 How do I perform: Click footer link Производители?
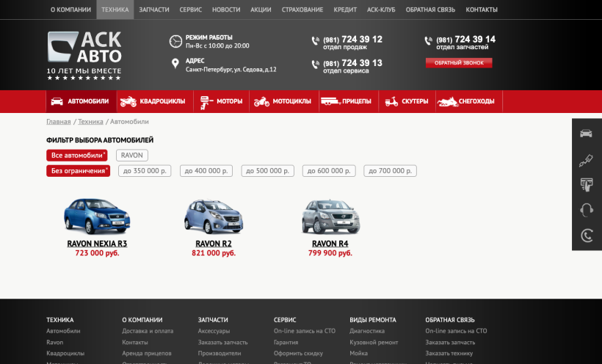(x=220, y=353)
